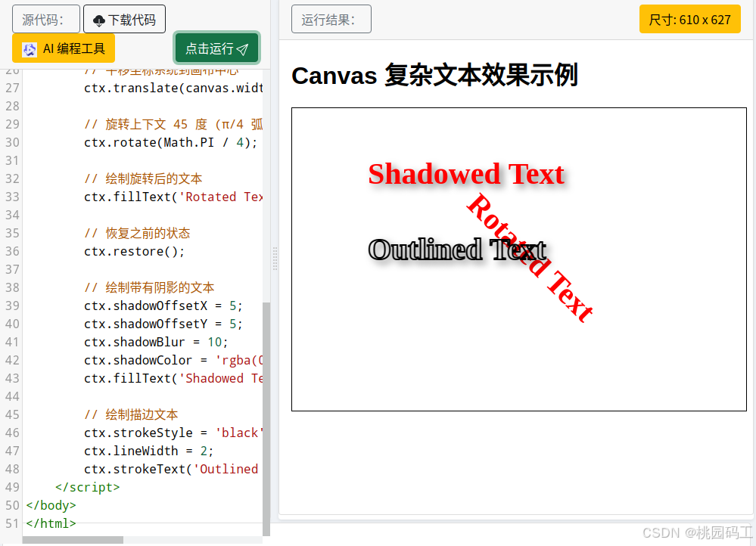Click line number 30 in the gutter
Screen dimensions: 756x546
tap(13, 143)
